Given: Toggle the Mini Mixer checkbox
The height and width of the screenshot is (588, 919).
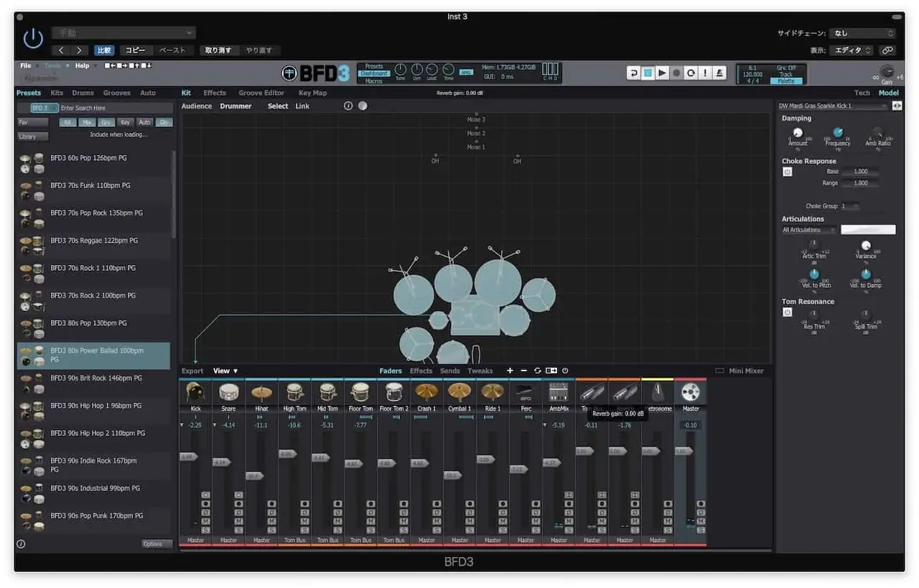Looking at the screenshot, I should coord(719,371).
